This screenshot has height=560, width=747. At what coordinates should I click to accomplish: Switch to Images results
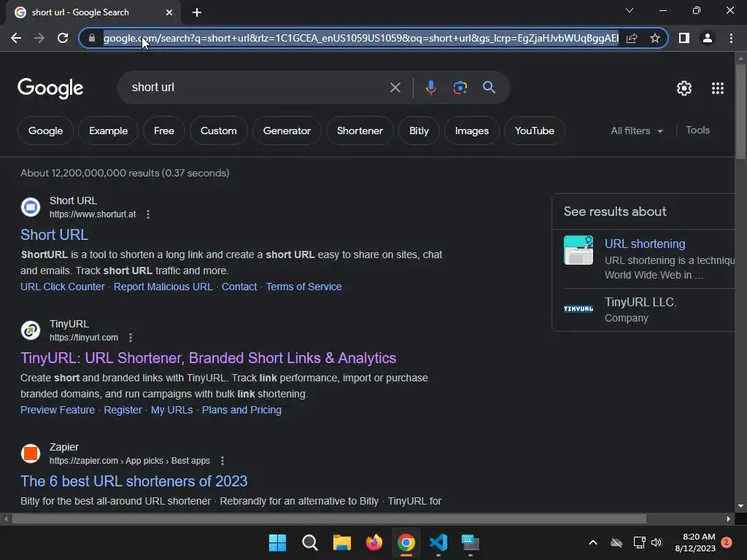pos(472,131)
